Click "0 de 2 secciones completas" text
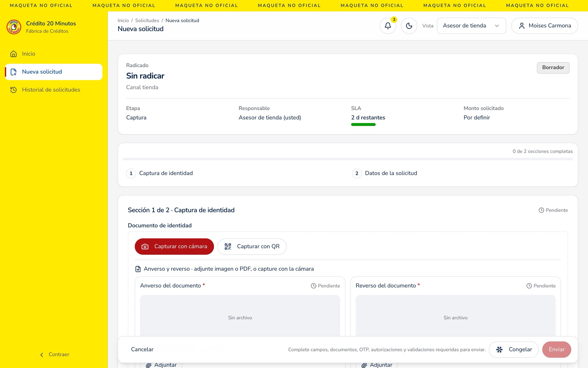Image resolution: width=588 pixels, height=368 pixels. 543,151
